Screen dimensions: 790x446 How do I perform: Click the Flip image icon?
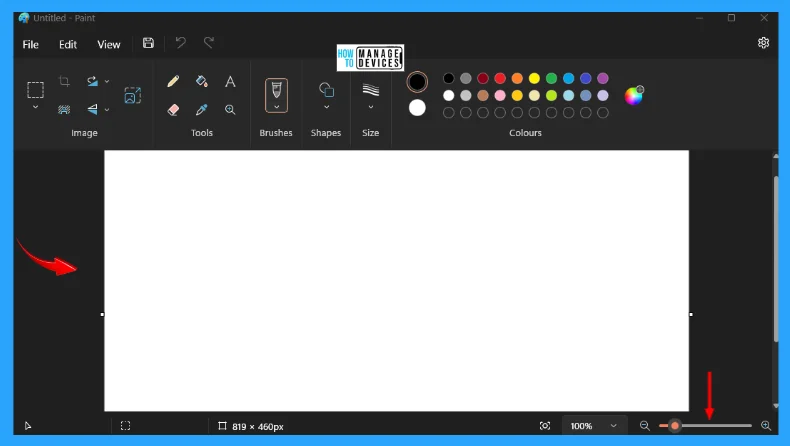[92, 109]
